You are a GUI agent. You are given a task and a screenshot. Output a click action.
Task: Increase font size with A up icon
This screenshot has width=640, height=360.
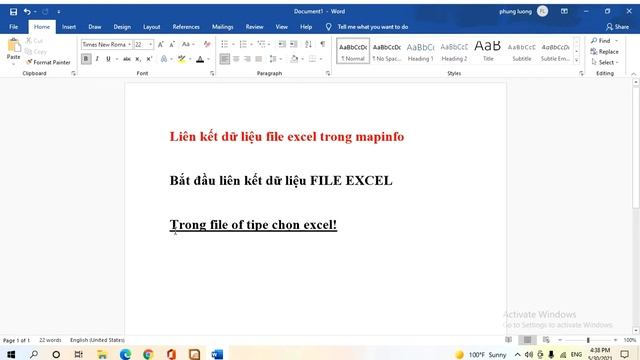coord(161,44)
